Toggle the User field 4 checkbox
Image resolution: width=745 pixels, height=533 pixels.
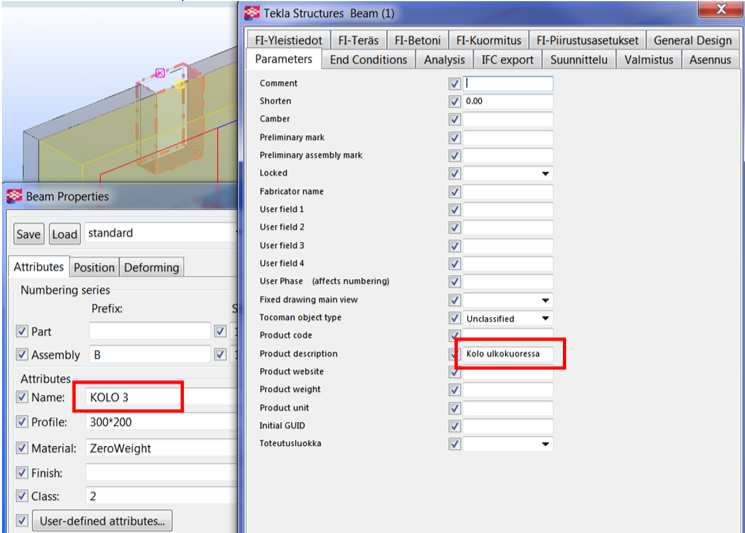(x=455, y=264)
